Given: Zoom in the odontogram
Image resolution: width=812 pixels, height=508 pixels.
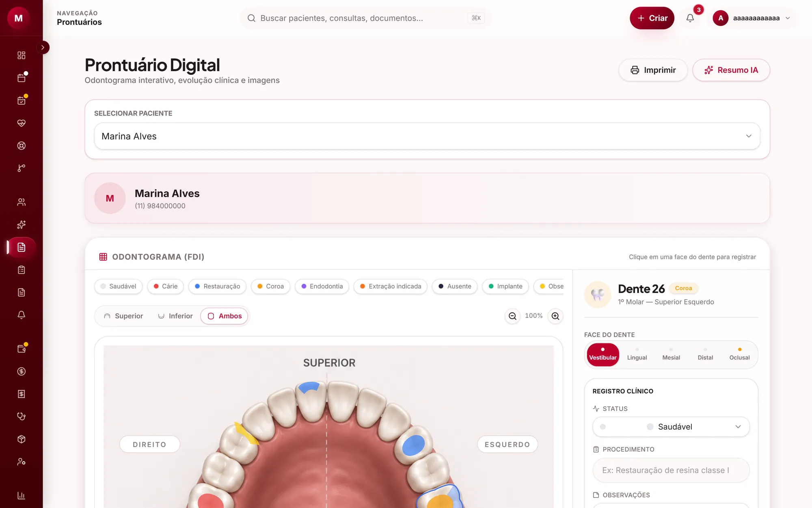Looking at the screenshot, I should coord(555,316).
